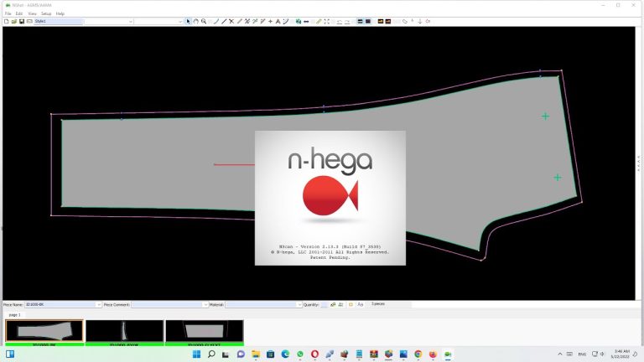Click the upper green cross drill mark
644x362 pixels.
545,116
